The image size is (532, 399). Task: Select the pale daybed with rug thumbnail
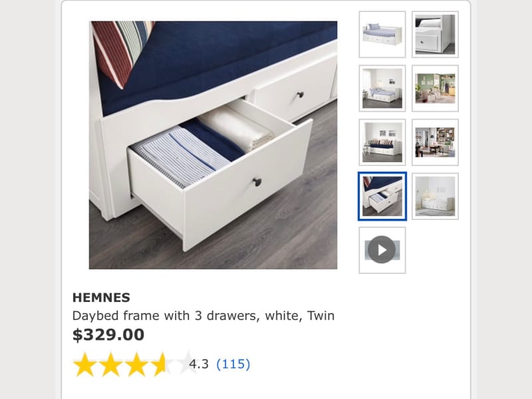[x=435, y=196]
